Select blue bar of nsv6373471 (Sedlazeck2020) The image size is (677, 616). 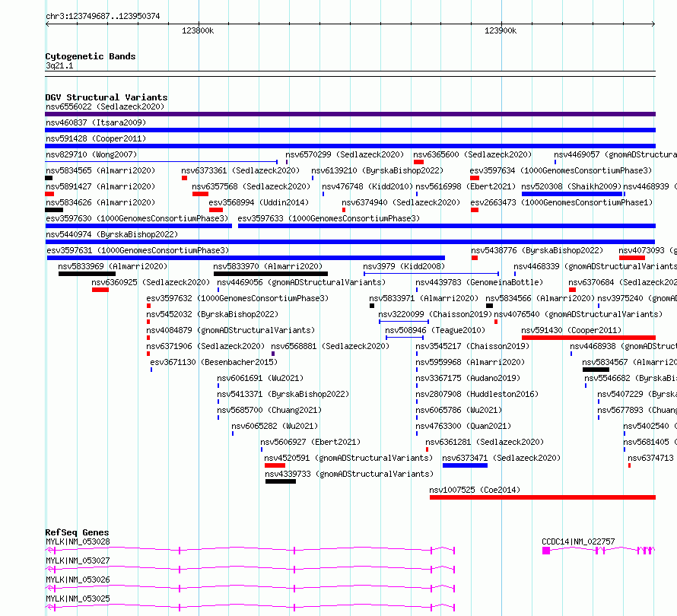click(465, 465)
